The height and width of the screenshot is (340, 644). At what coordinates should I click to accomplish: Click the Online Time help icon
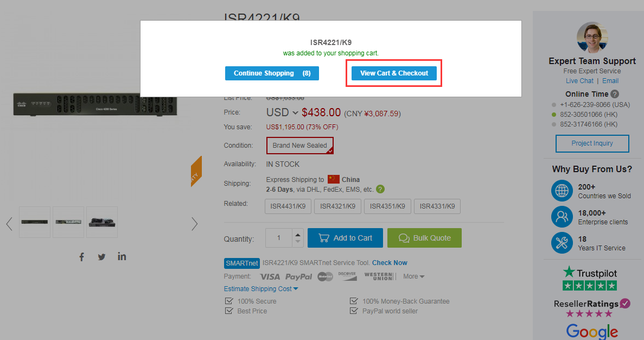pos(614,93)
